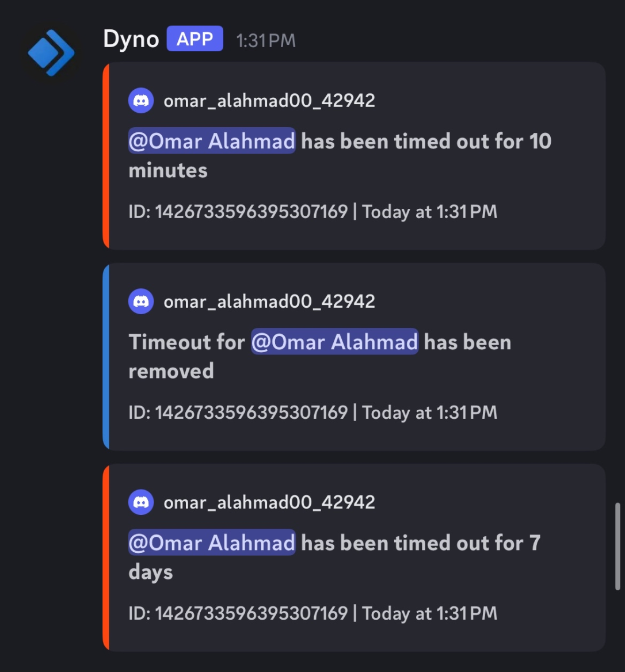The width and height of the screenshot is (625, 672).
Task: Open @Omar Alahmad mention in 10 minutes embed
Action: [x=212, y=141]
